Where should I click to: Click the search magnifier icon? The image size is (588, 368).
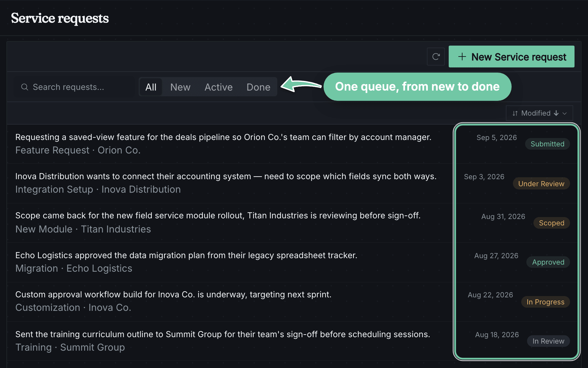[x=24, y=87]
